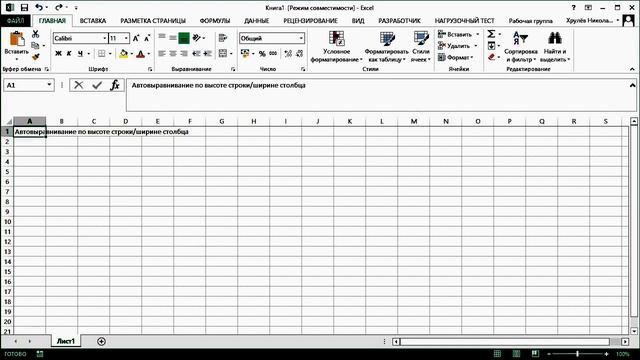Switch to the ДАННЫЕ tab

[x=256, y=20]
